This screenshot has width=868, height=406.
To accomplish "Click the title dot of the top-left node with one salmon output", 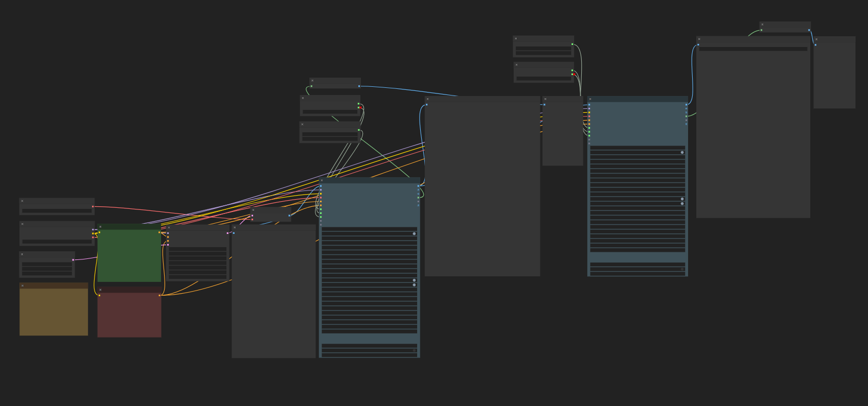I will pyautogui.click(x=22, y=201).
